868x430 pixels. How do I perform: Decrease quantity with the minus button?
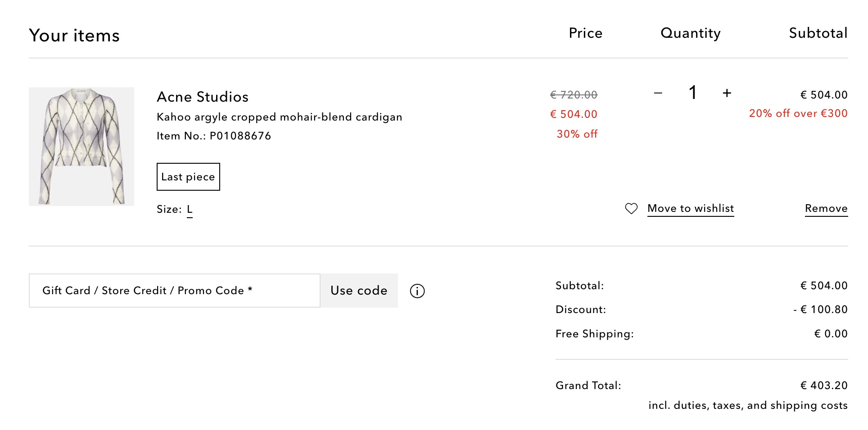[x=658, y=93]
